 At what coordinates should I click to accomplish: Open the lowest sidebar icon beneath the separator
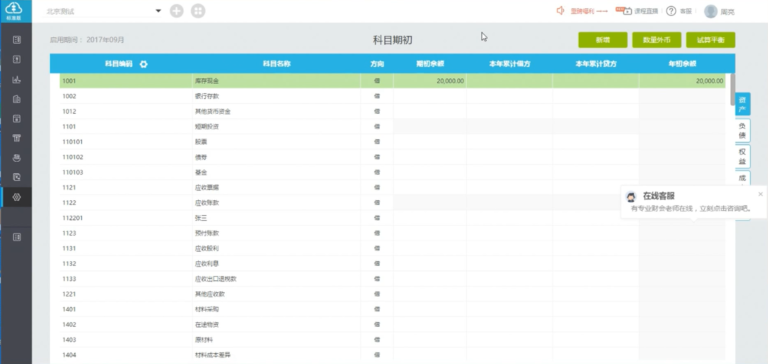[17, 237]
